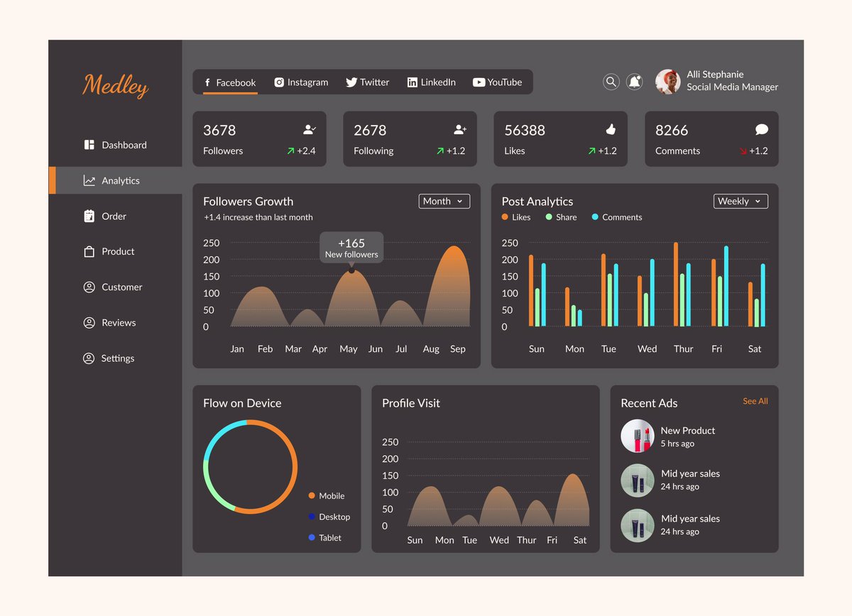The image size is (852, 616).
Task: Switch to the LinkedIn tab
Action: coord(432,82)
